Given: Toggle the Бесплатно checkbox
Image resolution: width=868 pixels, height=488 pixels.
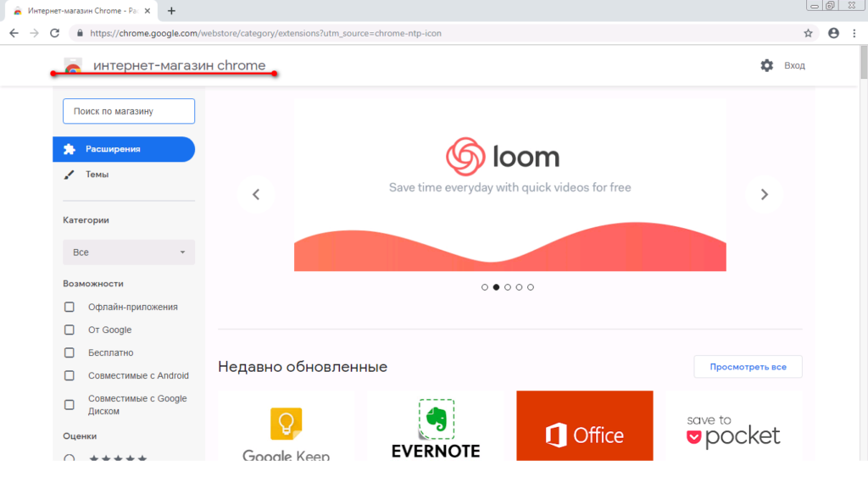Looking at the screenshot, I should [70, 352].
